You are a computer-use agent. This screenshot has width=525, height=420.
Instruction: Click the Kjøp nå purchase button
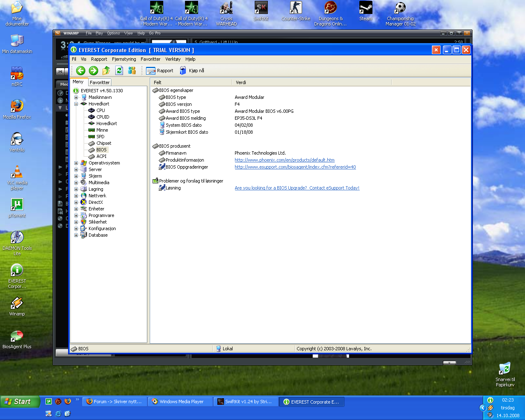pos(192,71)
